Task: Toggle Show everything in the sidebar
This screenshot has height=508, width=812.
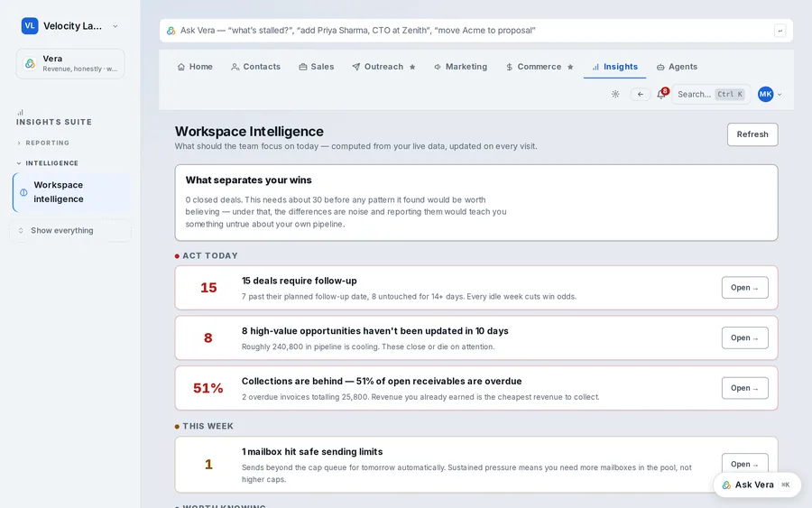Action: (x=69, y=230)
